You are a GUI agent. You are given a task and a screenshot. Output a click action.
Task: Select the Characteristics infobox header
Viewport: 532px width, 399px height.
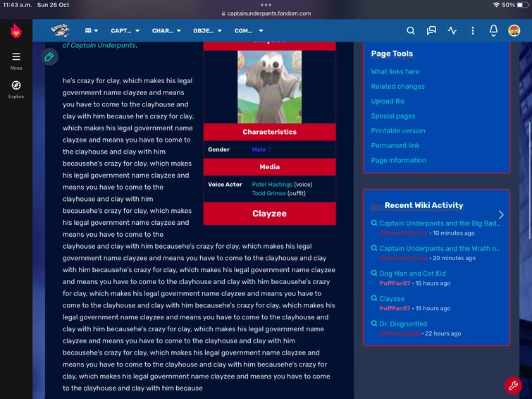(269, 132)
